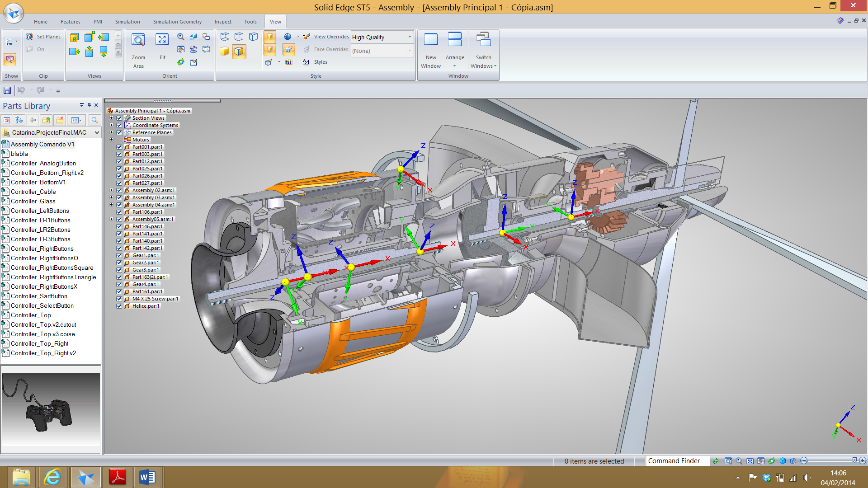Open the Home ribbon tab
868x488 pixels.
click(41, 22)
